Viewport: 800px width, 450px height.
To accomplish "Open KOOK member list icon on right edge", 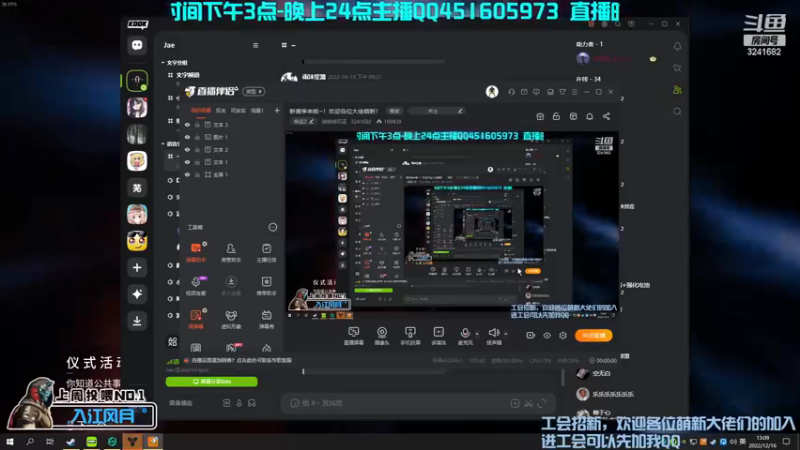I will pyautogui.click(x=677, y=90).
